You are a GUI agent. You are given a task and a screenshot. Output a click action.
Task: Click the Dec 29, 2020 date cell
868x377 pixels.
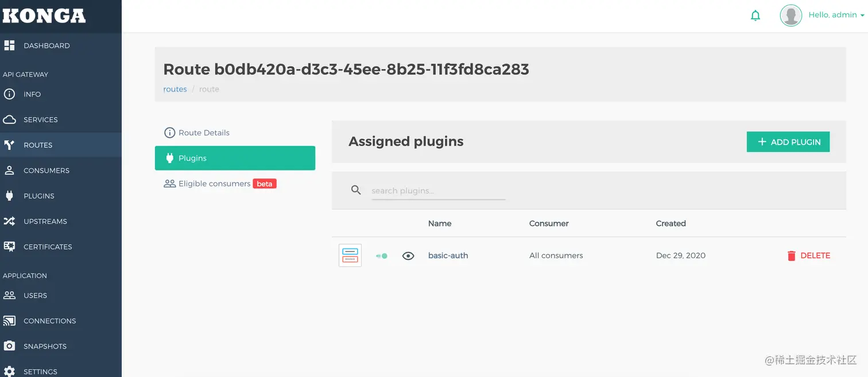(681, 255)
